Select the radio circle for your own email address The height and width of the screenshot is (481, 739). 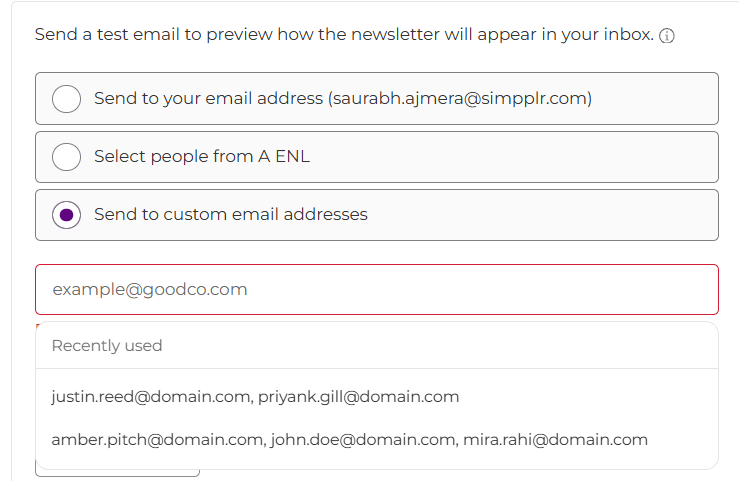(66, 98)
